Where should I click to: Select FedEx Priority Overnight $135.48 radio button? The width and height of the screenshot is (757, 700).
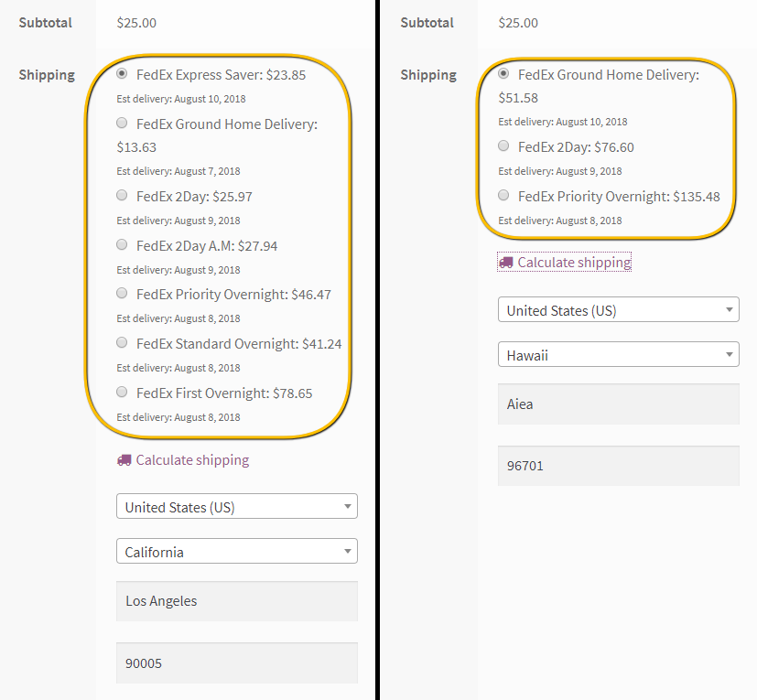click(503, 196)
